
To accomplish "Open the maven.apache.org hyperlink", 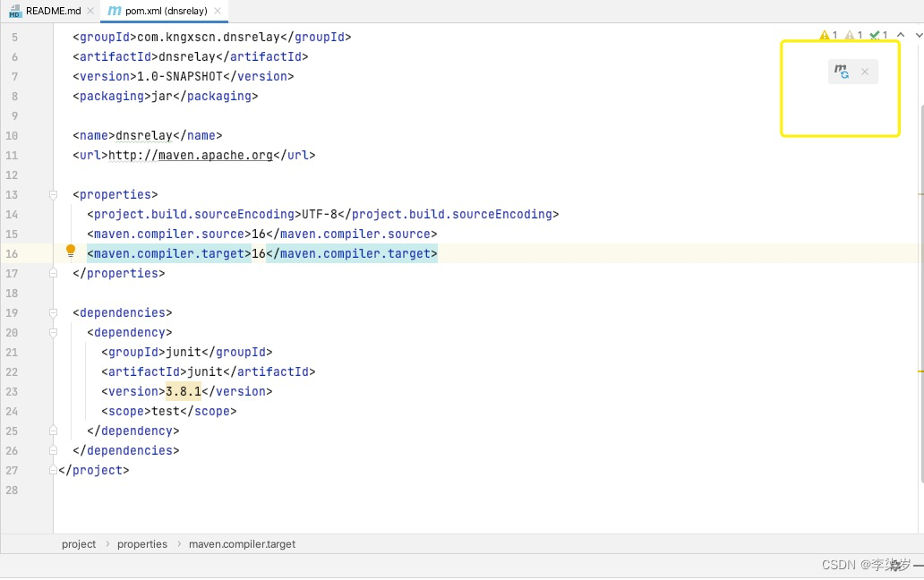I will (215, 155).
